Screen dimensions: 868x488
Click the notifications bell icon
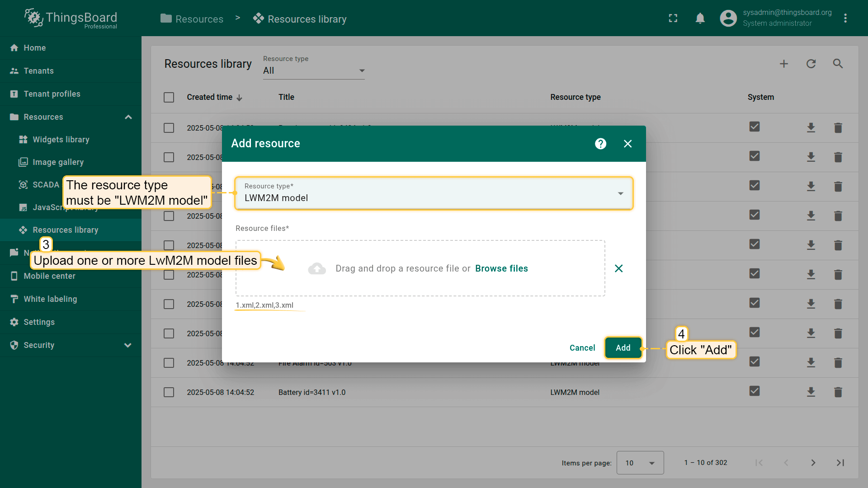point(700,19)
